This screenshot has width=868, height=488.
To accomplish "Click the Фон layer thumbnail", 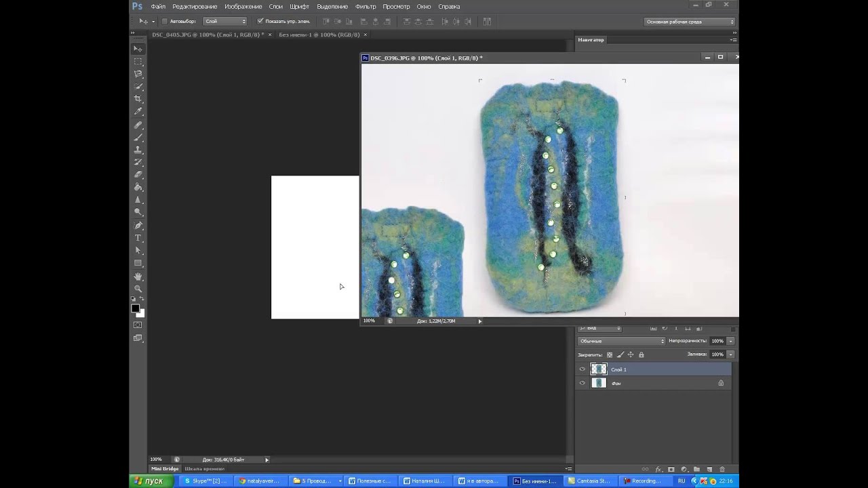I will (599, 383).
